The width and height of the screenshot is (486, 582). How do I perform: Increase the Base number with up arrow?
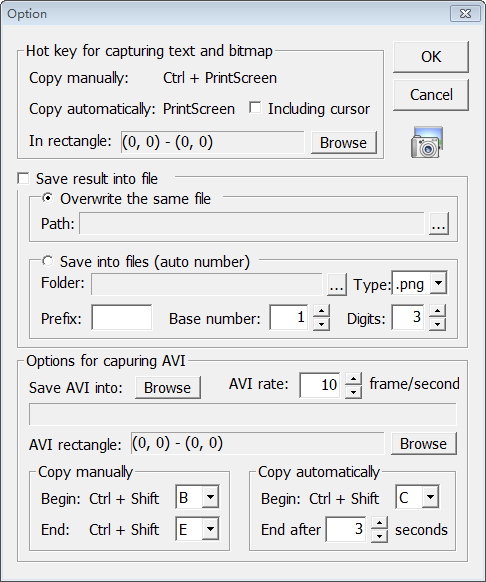(x=321, y=311)
